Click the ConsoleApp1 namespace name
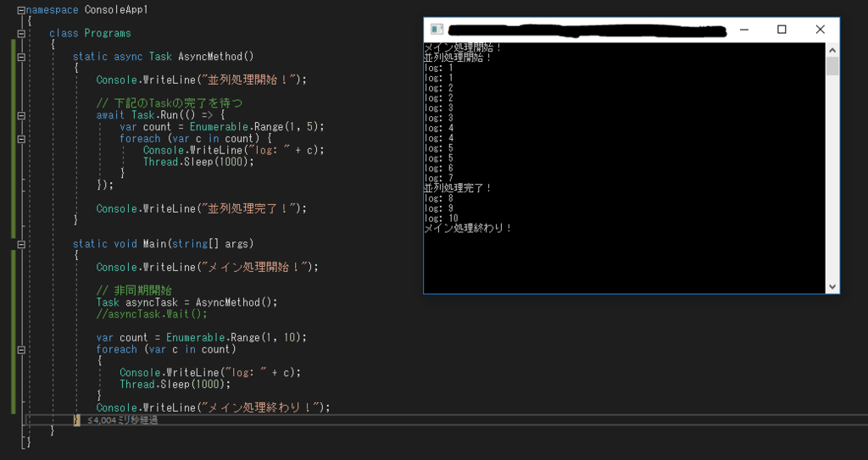 pyautogui.click(x=116, y=10)
